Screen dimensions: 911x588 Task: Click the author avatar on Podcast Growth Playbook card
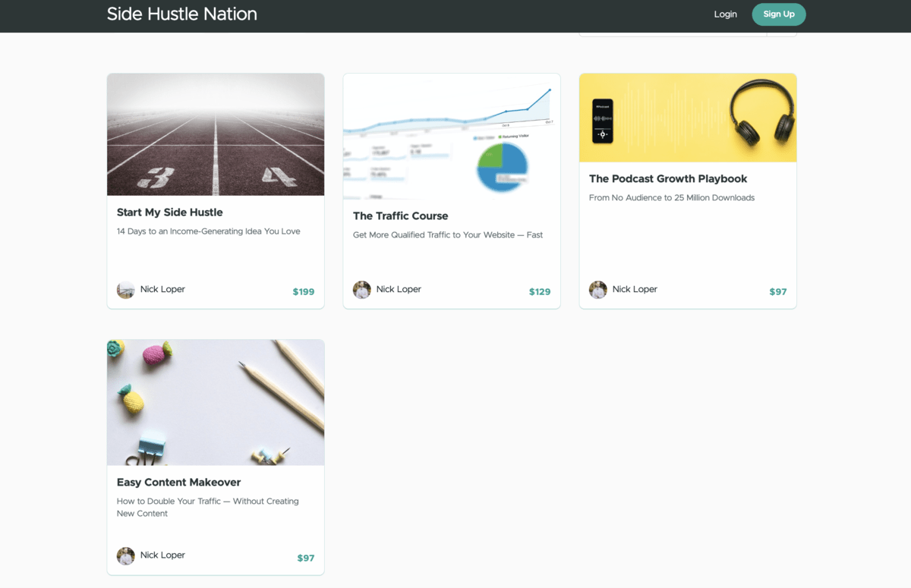(x=597, y=290)
